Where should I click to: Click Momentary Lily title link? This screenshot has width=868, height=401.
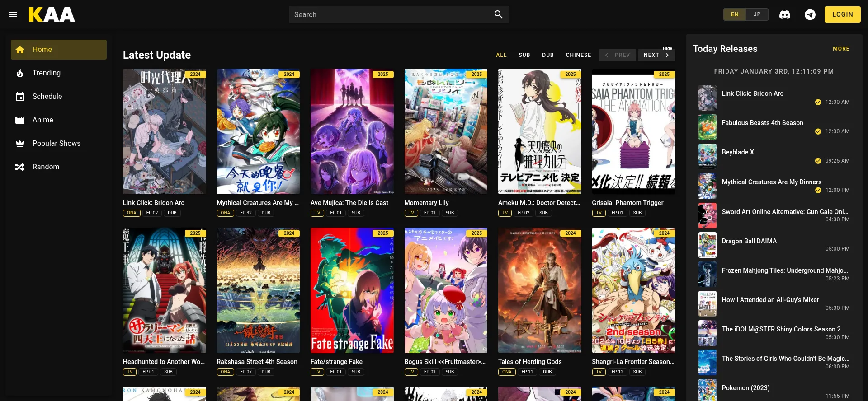[x=426, y=203]
